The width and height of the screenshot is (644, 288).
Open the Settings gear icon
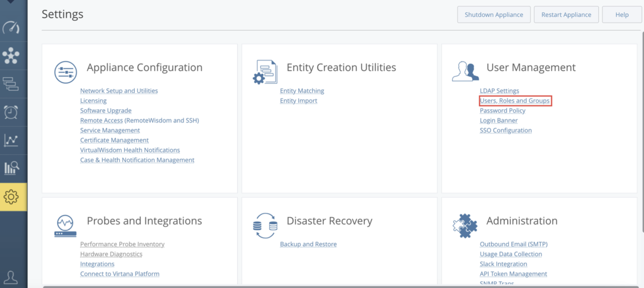click(11, 197)
